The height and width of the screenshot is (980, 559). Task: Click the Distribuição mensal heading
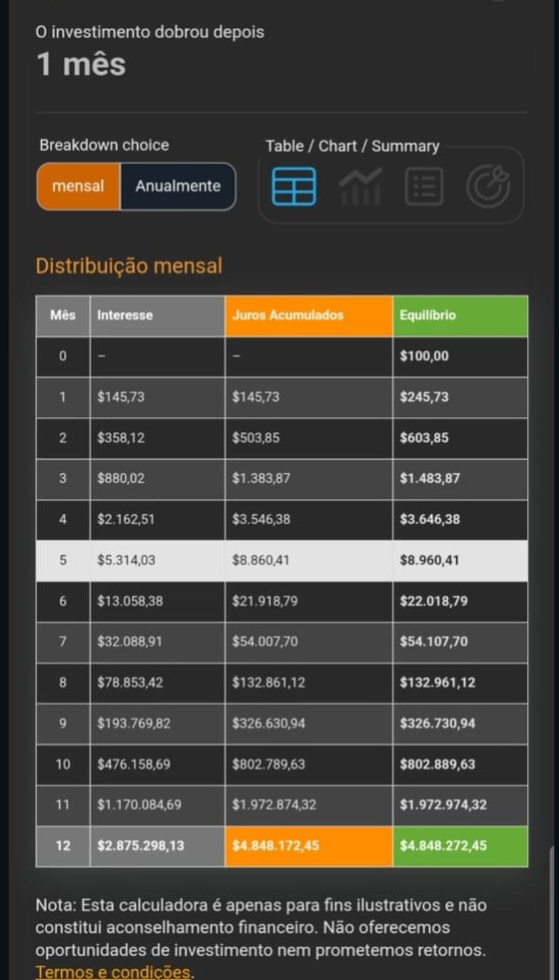(x=129, y=266)
